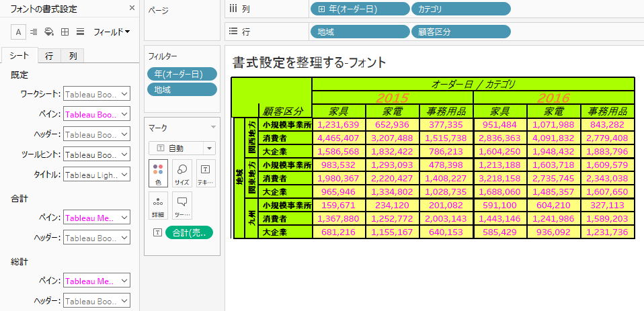Open the 総計 ペイン font dropdown
This screenshot has width=644, height=311.
(x=97, y=281)
